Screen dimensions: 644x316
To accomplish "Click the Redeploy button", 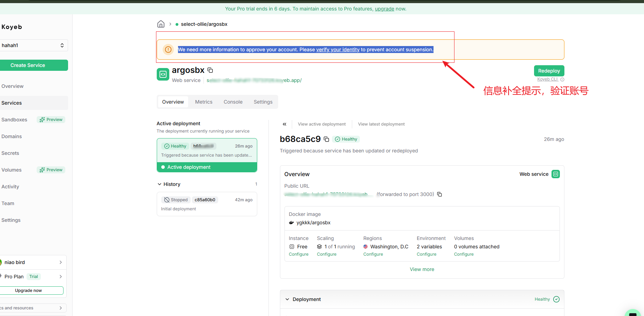I will pos(549,71).
